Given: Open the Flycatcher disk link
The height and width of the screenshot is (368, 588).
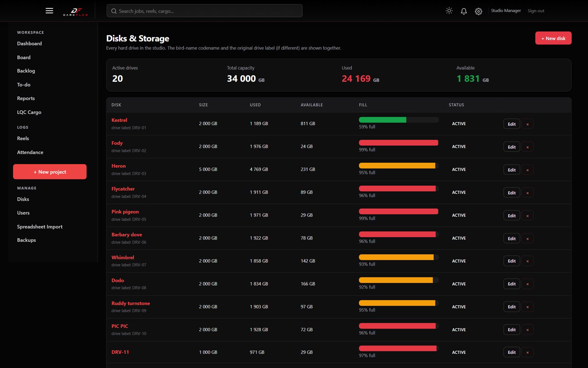Looking at the screenshot, I should 123,189.
